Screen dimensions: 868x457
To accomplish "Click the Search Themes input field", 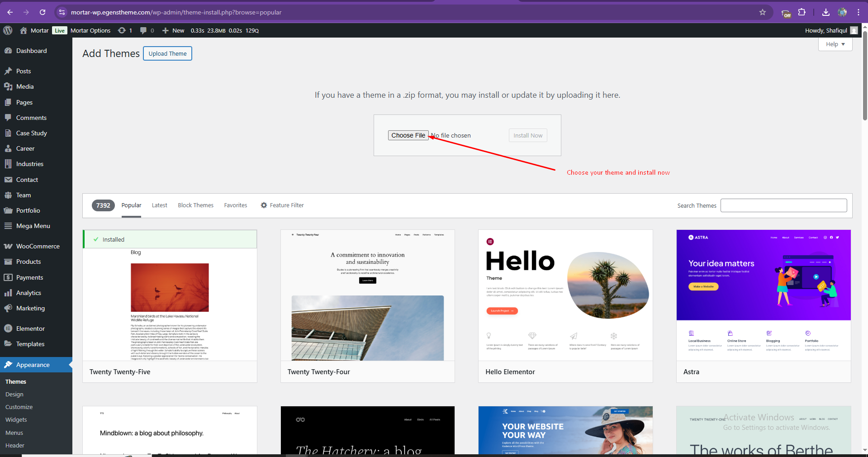I will (783, 205).
